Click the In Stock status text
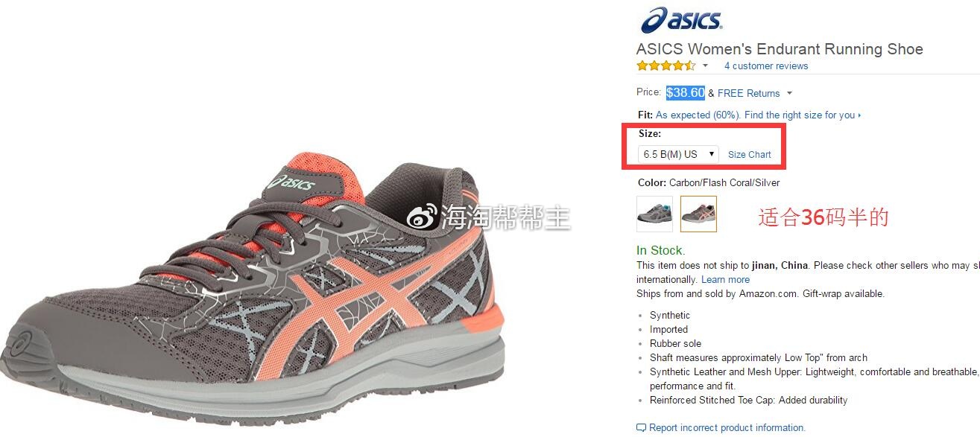This screenshot has height=437, width=980. click(660, 250)
